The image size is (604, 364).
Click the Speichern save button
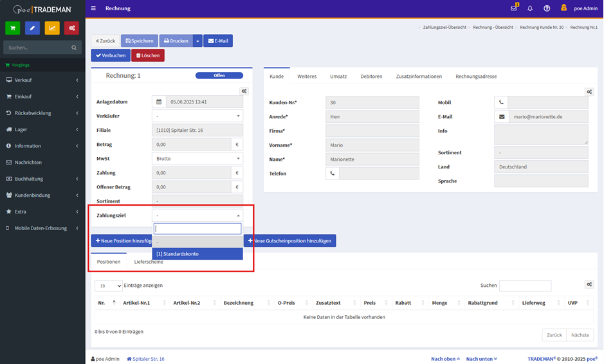tap(140, 41)
